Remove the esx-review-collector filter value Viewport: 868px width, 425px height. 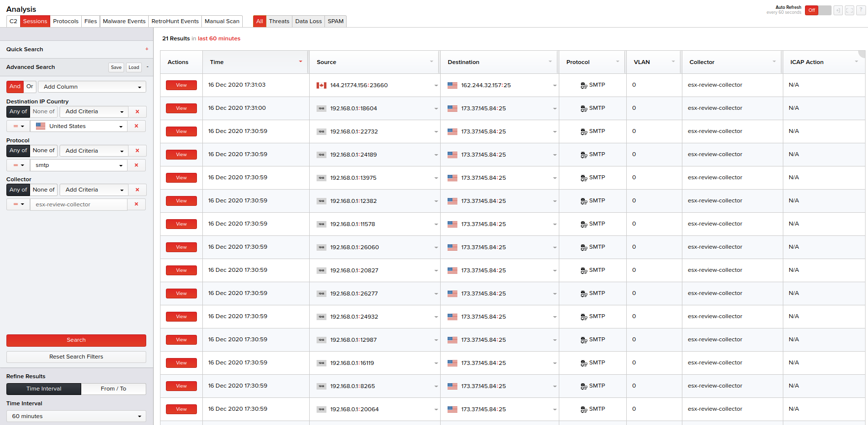click(x=136, y=204)
